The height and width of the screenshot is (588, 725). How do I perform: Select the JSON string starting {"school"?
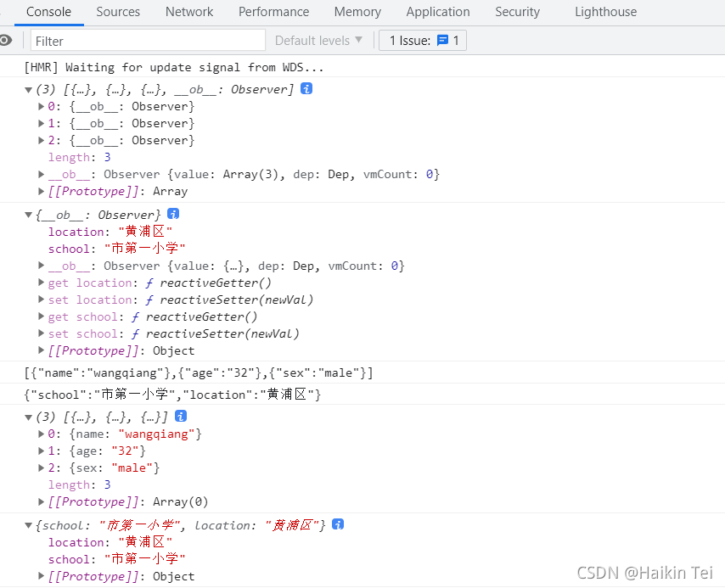click(172, 395)
